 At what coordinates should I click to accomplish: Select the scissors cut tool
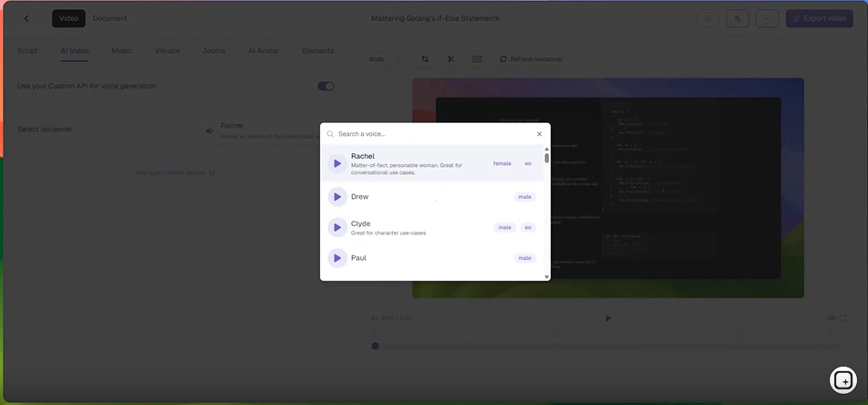[x=450, y=59]
